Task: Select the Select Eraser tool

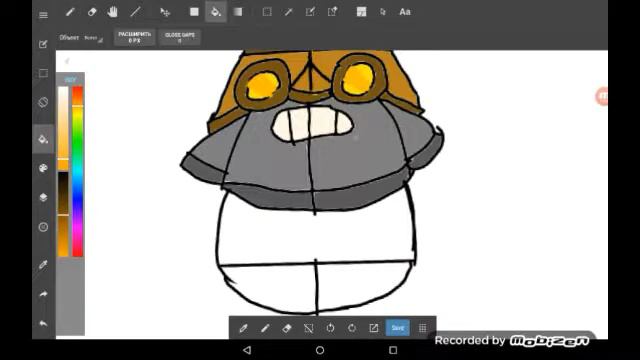Action: [332, 12]
